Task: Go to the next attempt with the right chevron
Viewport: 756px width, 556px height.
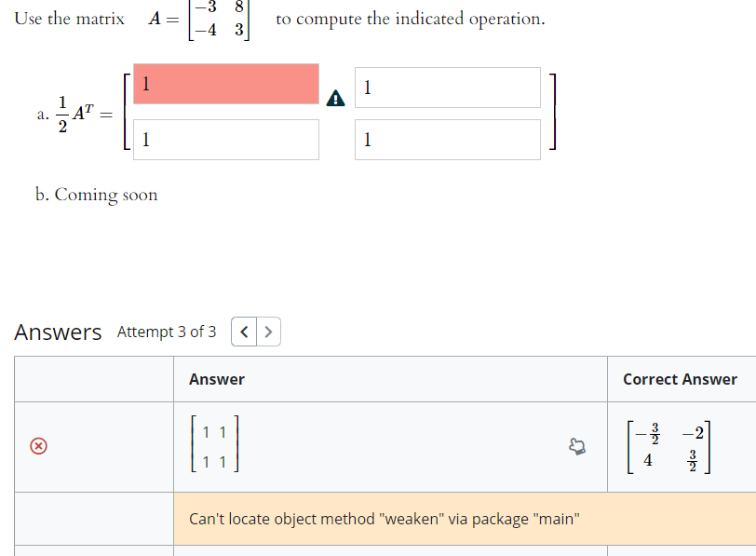Action: [268, 332]
